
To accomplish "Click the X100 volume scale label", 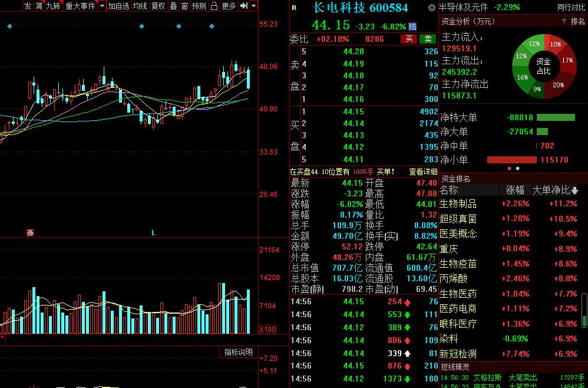I will [x=267, y=330].
